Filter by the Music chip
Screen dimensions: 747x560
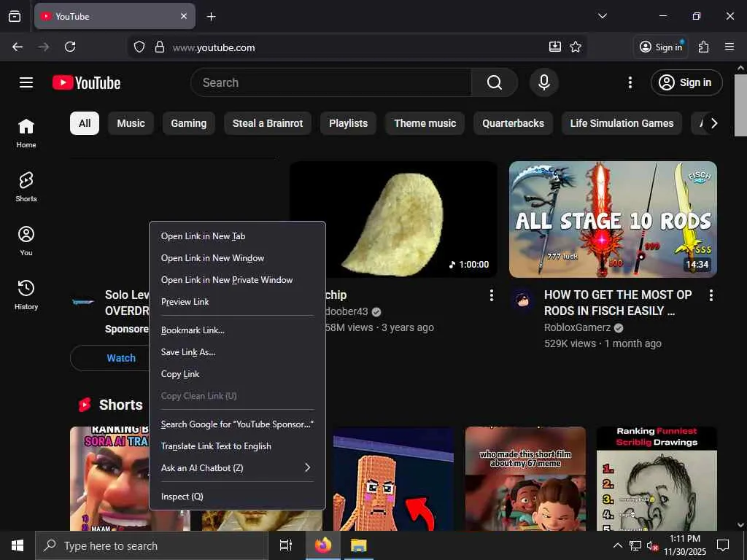(x=131, y=123)
